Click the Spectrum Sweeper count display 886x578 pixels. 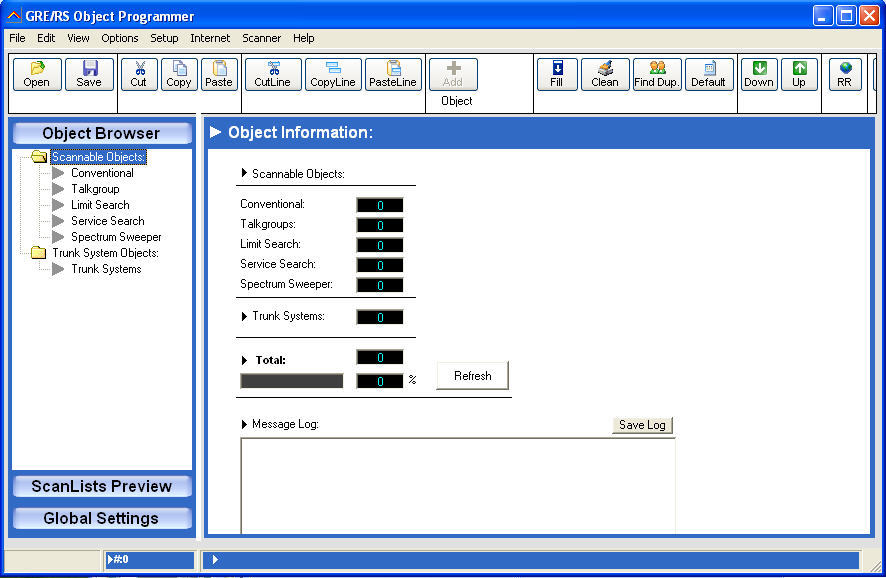coord(380,285)
